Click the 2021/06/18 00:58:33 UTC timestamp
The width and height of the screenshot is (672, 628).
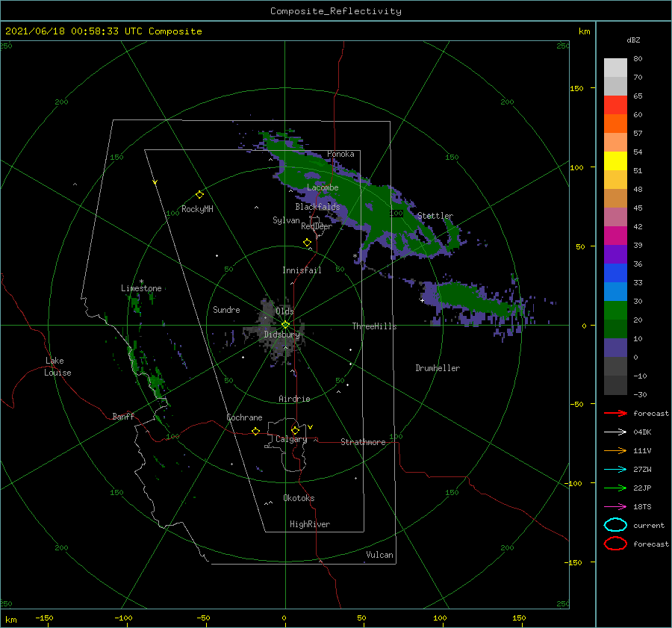(x=103, y=31)
